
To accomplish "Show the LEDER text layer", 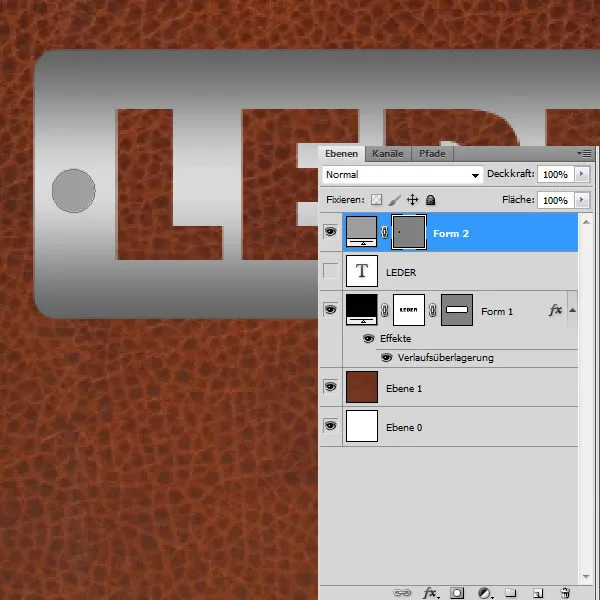I will (x=331, y=271).
